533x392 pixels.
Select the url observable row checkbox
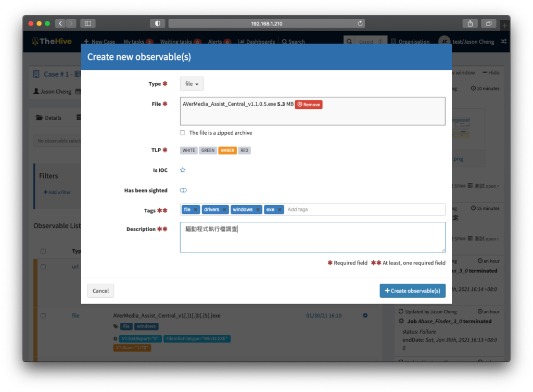tap(43, 267)
